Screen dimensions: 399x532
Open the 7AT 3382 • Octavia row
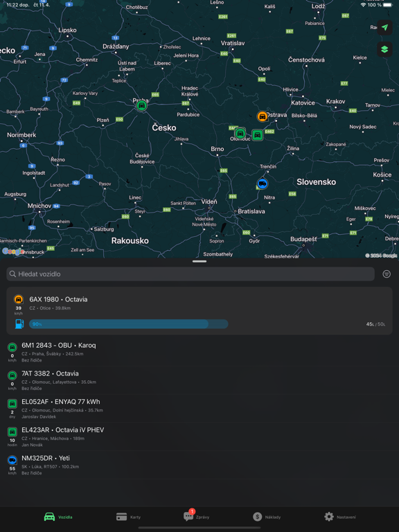pos(199,380)
